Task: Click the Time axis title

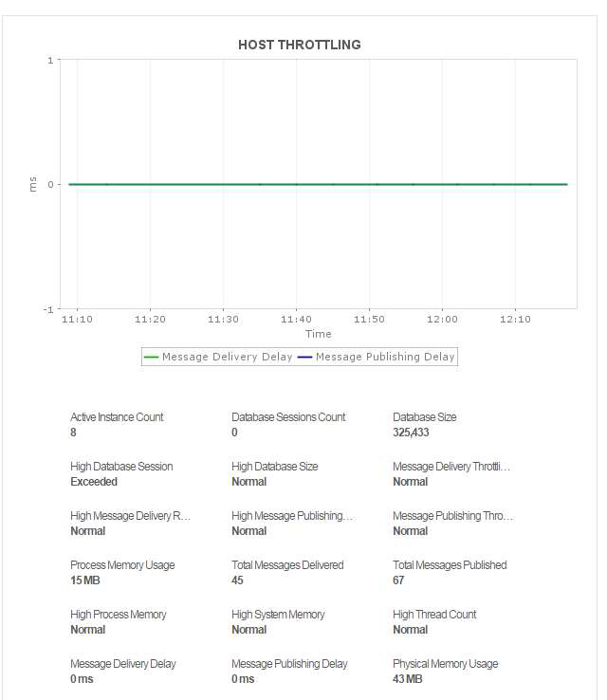Action: 318,334
